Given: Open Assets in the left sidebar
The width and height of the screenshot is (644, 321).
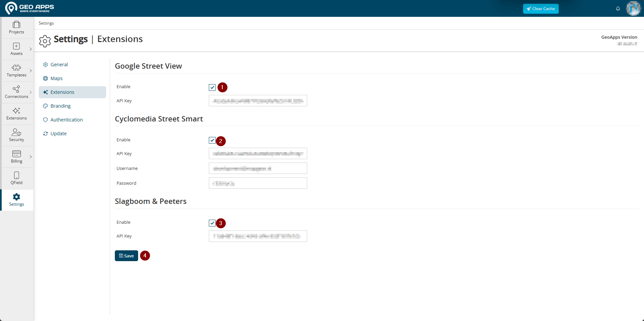Looking at the screenshot, I should (x=17, y=49).
